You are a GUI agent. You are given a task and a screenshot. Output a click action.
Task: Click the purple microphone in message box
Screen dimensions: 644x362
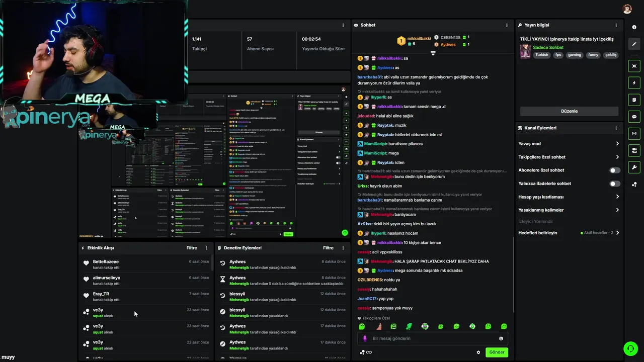click(x=365, y=338)
